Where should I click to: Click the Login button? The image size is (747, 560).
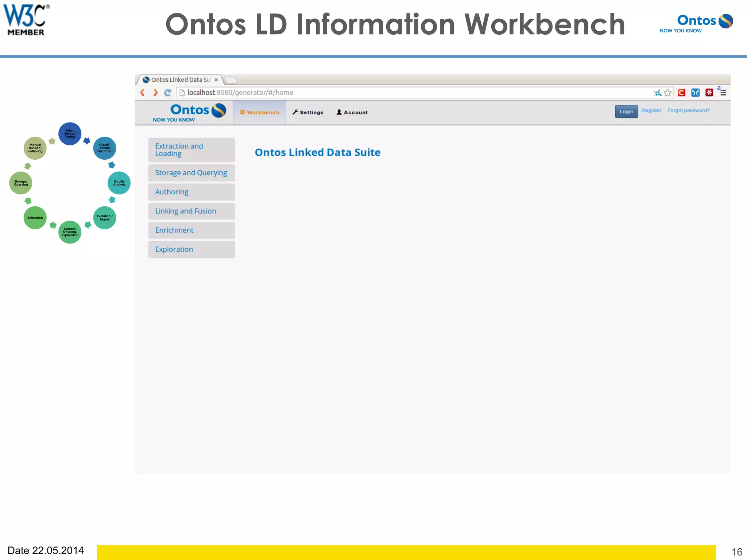pos(626,112)
